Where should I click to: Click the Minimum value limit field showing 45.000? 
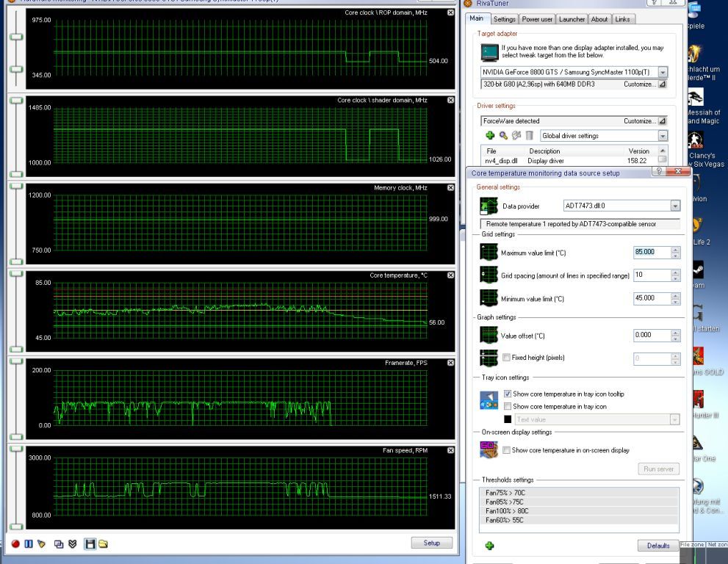[x=652, y=298]
